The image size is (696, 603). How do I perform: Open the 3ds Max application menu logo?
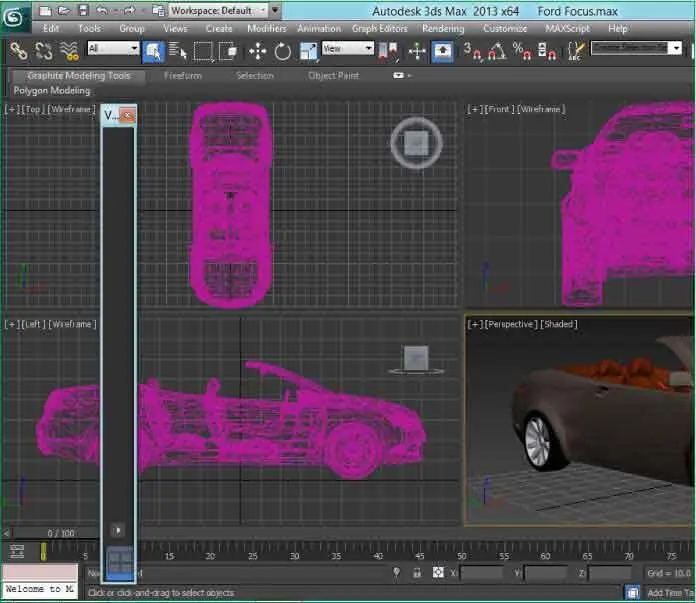click(x=16, y=18)
